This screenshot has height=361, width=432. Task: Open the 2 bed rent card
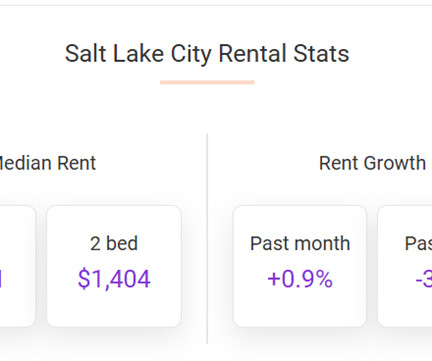[x=114, y=266]
